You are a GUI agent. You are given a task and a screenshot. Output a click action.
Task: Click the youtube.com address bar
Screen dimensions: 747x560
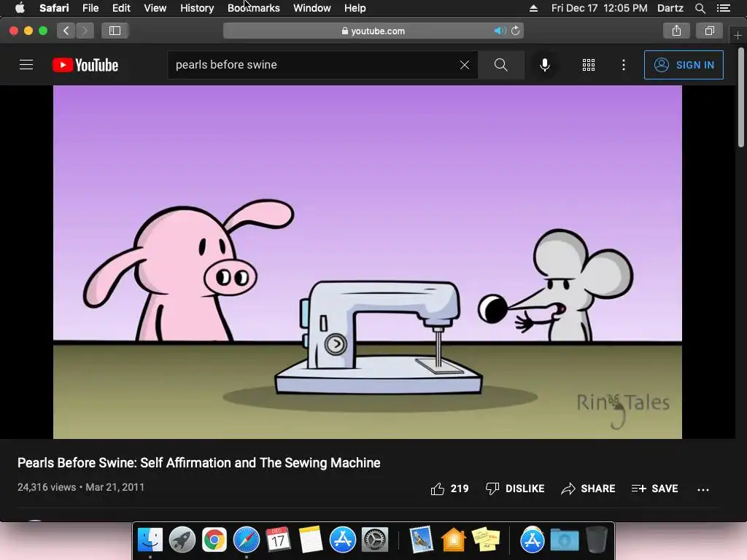[x=373, y=31]
